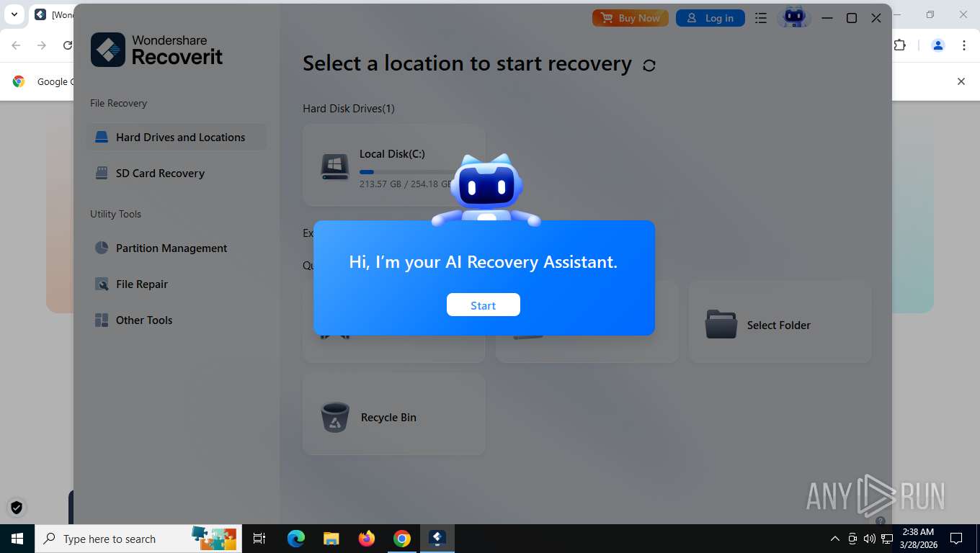The width and height of the screenshot is (980, 553).
Task: Click the Hard Drives and Locations drive icon
Action: pos(102,137)
